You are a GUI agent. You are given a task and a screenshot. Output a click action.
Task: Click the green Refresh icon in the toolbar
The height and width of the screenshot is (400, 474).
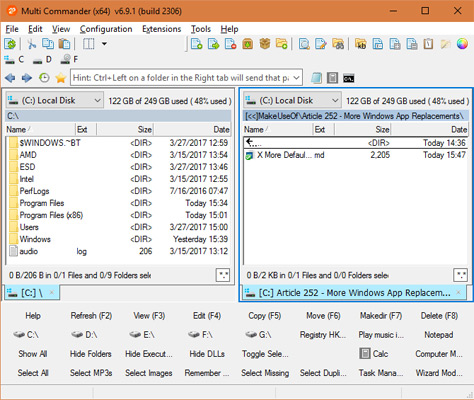point(10,44)
